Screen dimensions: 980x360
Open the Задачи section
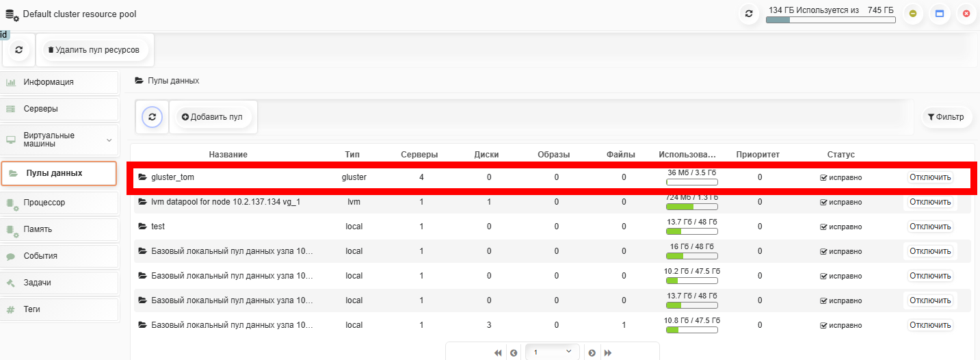coord(59,283)
